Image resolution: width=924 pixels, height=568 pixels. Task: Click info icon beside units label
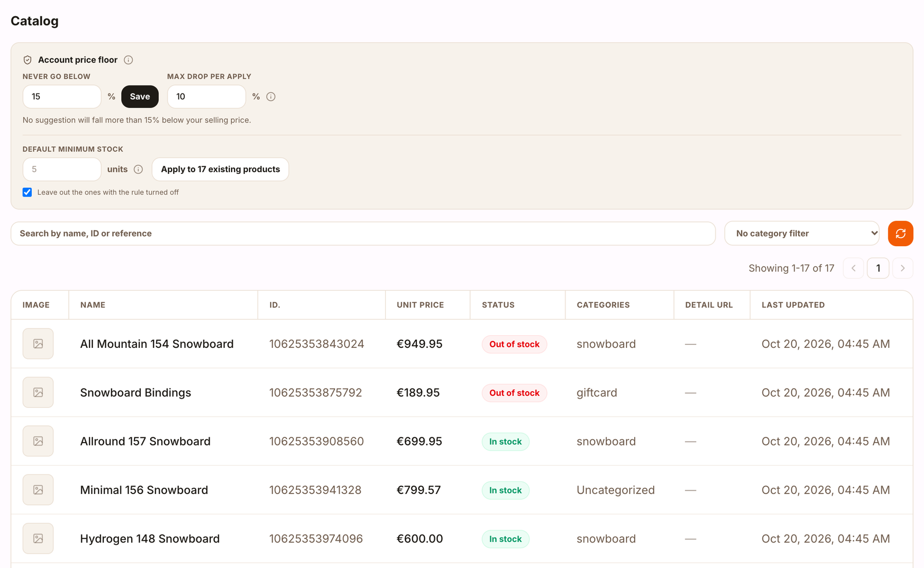click(138, 169)
